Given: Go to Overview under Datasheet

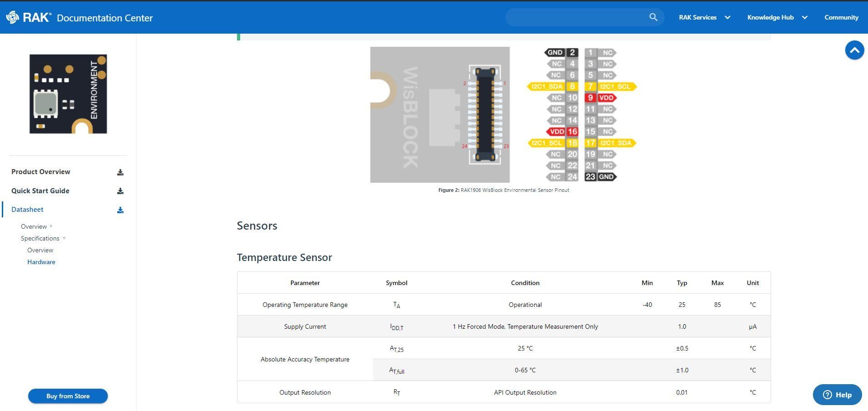Looking at the screenshot, I should (x=34, y=226).
